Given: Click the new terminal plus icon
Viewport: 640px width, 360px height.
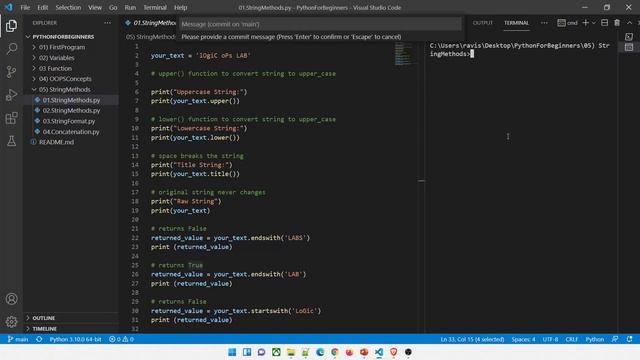Looking at the screenshot, I should tap(585, 23).
